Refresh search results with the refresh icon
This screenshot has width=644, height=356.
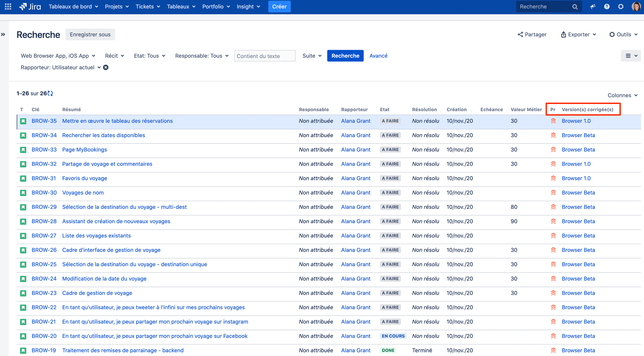point(50,94)
